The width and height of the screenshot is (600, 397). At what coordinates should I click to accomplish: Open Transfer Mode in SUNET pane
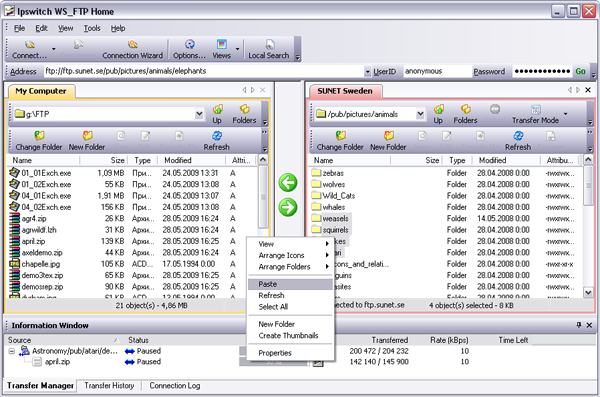click(535, 114)
